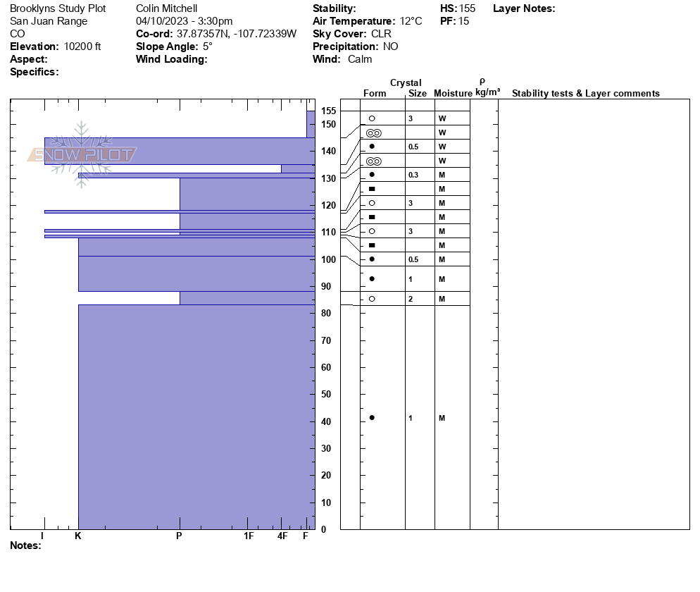Click the solid dot icon beside size 0.3

tap(372, 175)
